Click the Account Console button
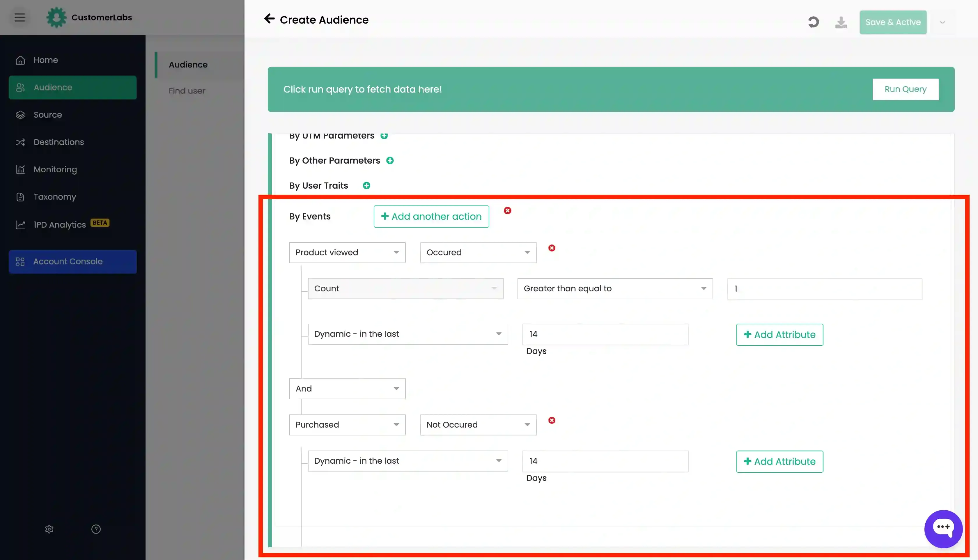Screen dimensions: 978x560 (x=73, y=262)
